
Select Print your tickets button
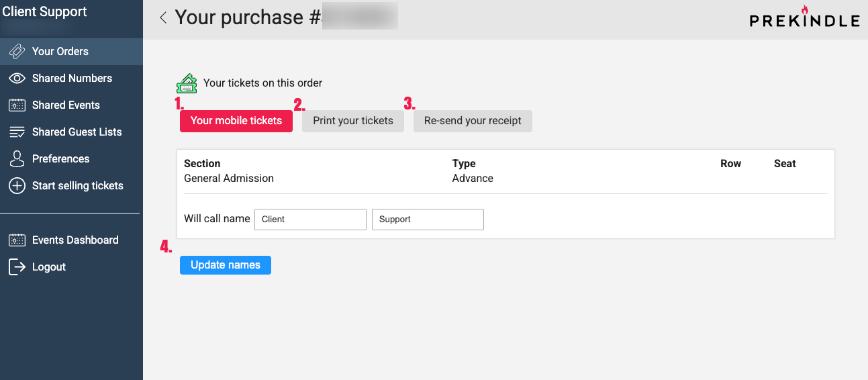[353, 121]
